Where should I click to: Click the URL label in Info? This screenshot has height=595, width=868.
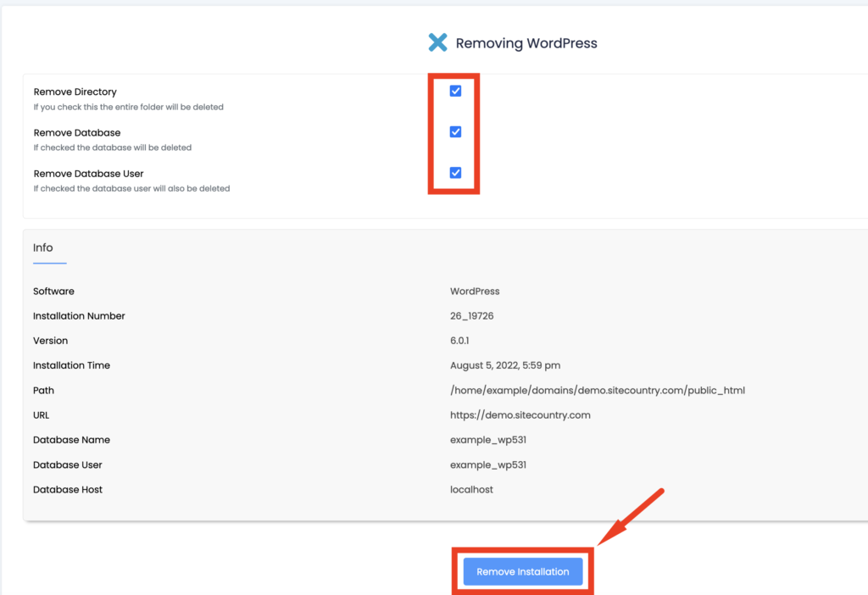(x=41, y=415)
